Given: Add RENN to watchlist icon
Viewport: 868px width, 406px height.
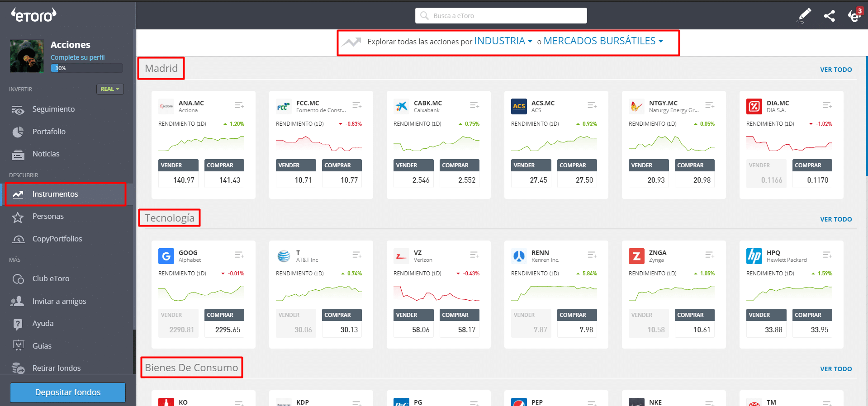Looking at the screenshot, I should [x=592, y=255].
